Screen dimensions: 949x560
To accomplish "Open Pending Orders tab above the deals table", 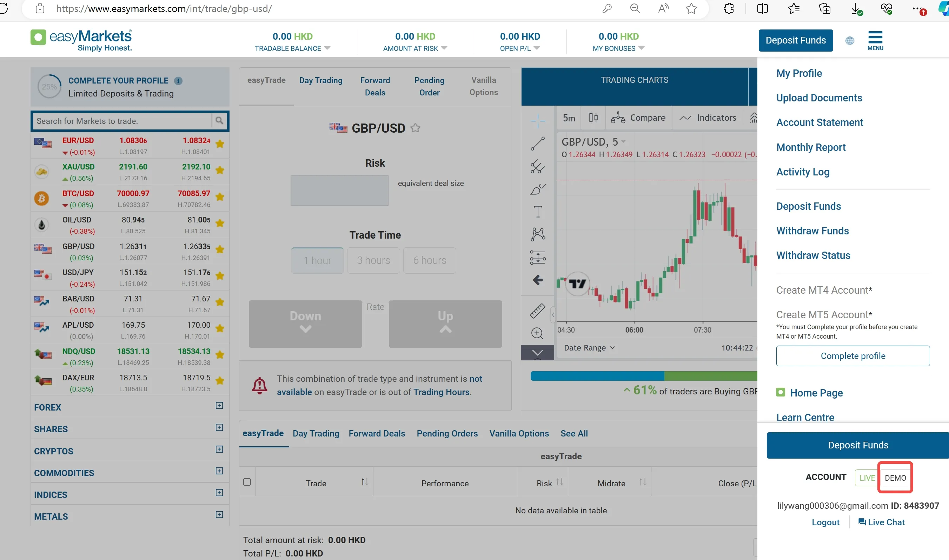I will [x=447, y=434].
